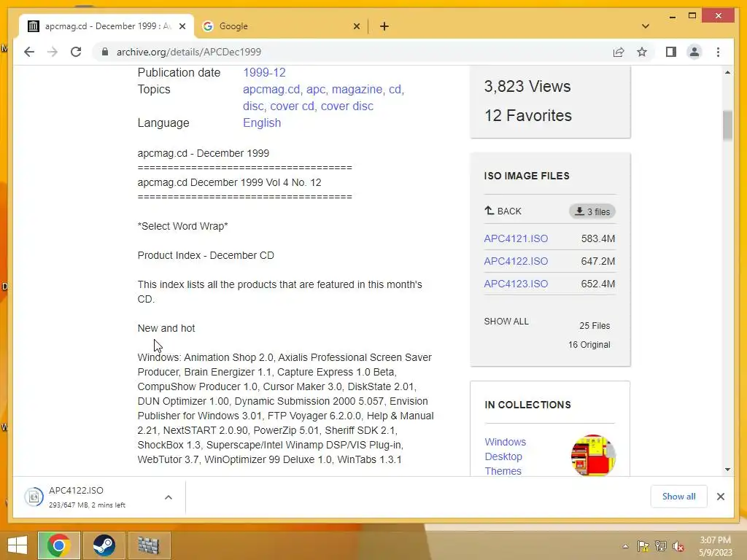Open the Windows Start button
The width and height of the screenshot is (747, 560).
(x=18, y=545)
